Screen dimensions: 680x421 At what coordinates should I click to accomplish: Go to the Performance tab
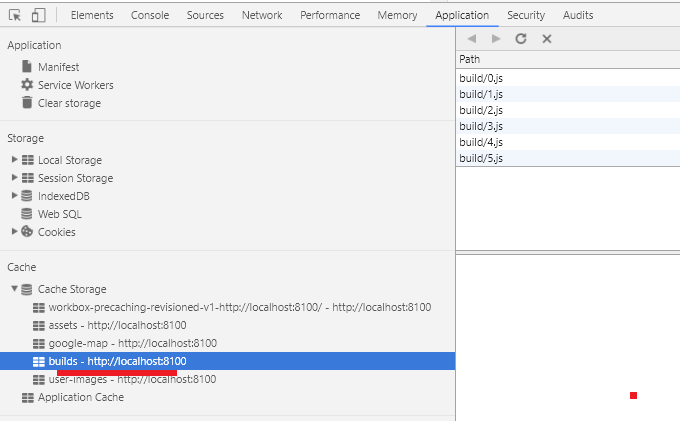330,15
